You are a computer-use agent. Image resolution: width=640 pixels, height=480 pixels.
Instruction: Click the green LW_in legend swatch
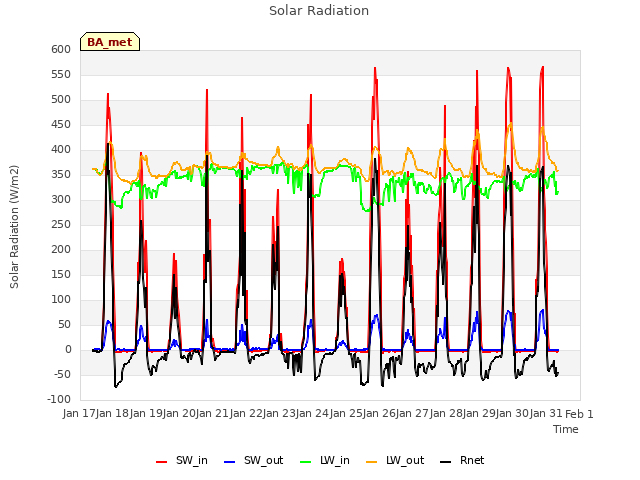[305, 462]
